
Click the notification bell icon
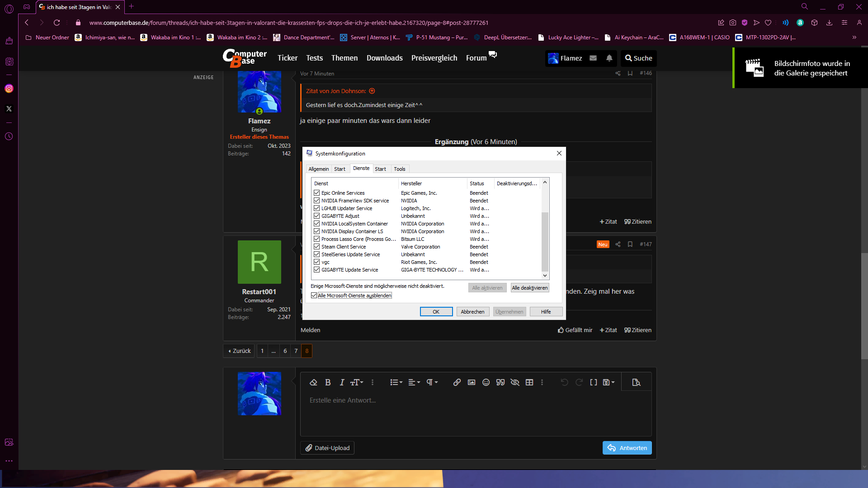[x=609, y=58]
